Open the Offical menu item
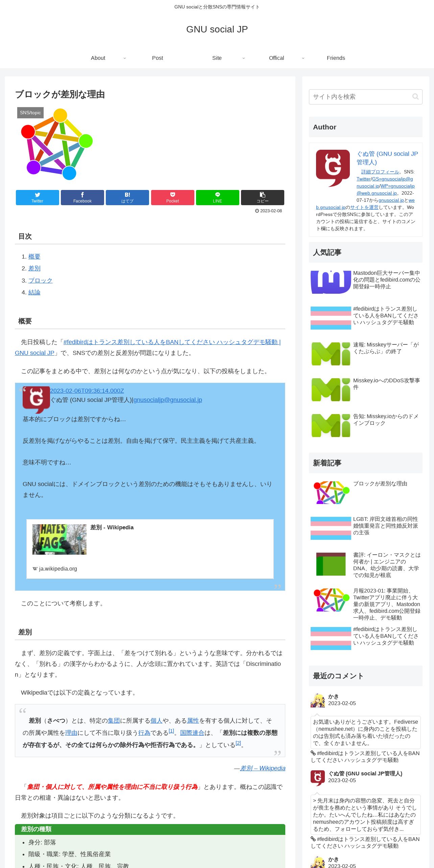434x868 pixels. click(276, 58)
